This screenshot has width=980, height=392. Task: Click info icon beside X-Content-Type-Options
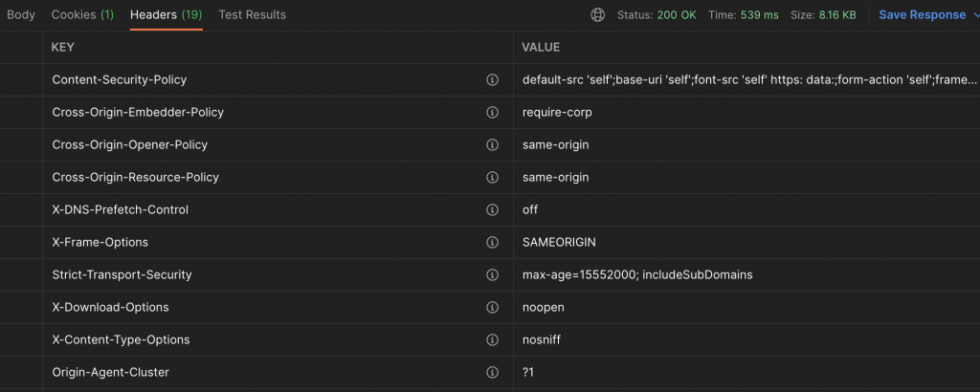493,340
